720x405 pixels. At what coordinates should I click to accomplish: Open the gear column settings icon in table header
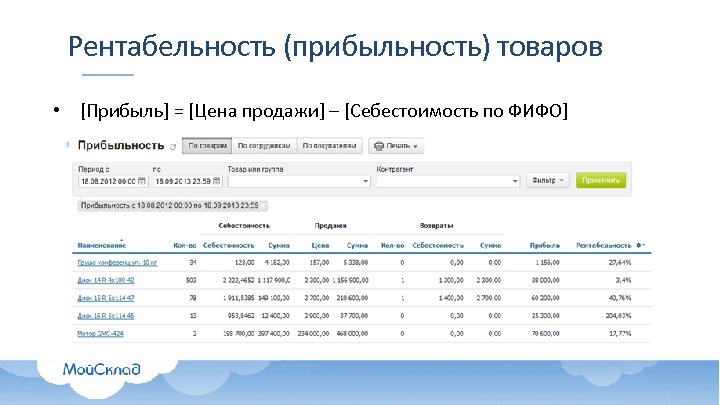pos(641,245)
